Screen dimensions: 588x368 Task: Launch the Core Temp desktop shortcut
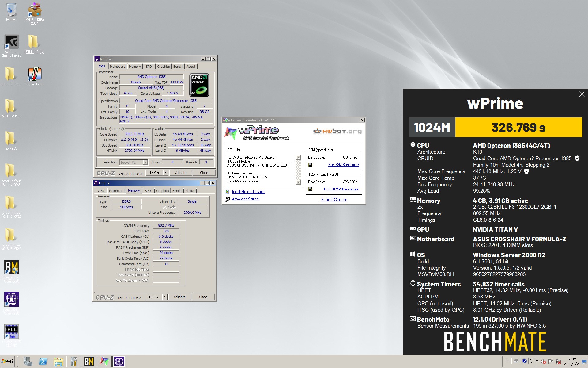coord(35,76)
